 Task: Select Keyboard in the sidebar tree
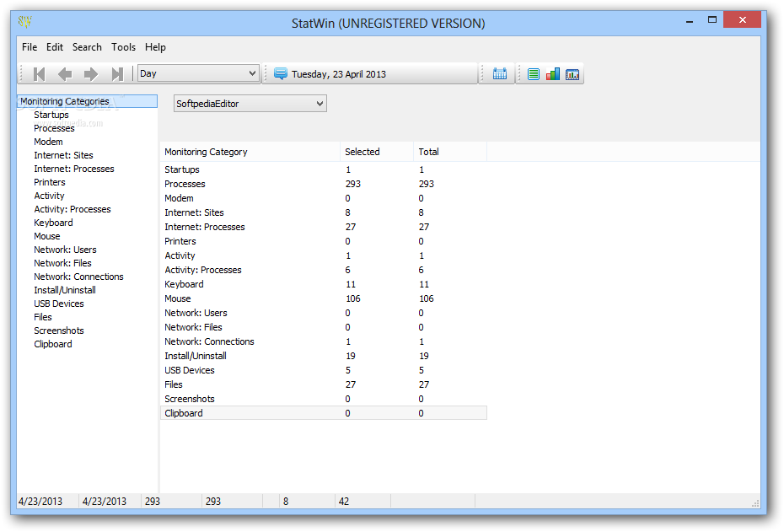click(x=53, y=223)
